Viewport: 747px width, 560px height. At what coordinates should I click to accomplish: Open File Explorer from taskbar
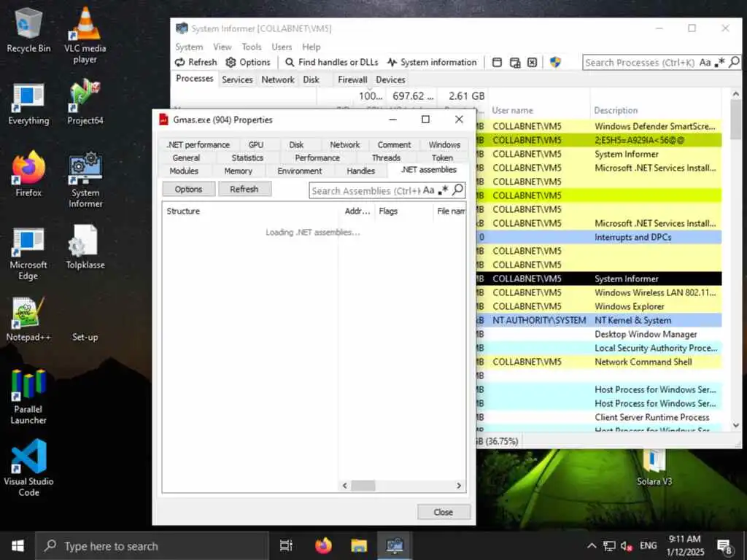point(359,546)
